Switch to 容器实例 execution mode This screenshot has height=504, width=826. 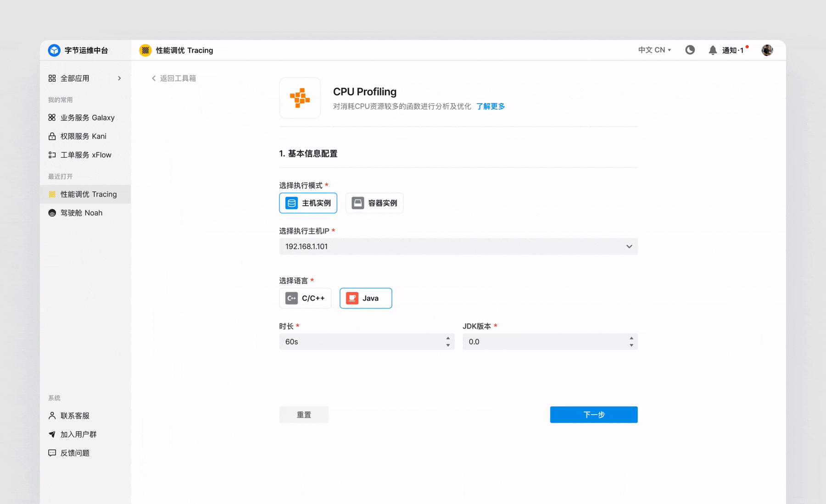[374, 203]
